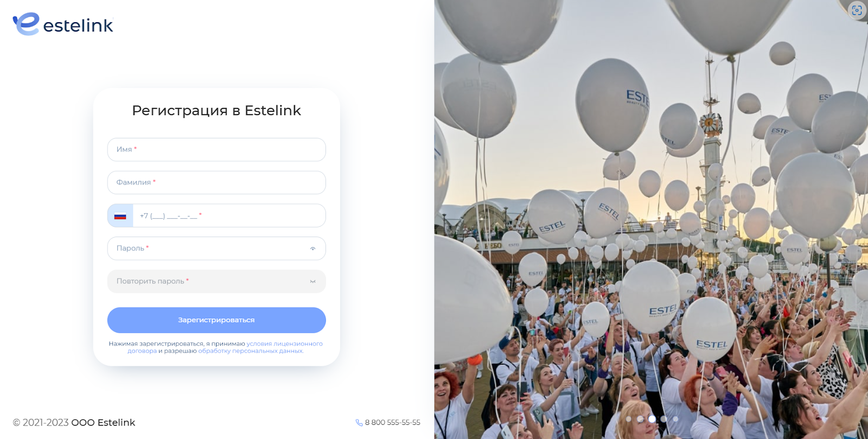868x439 pixels.
Task: Click the phone handset icon in footer
Action: 359,423
